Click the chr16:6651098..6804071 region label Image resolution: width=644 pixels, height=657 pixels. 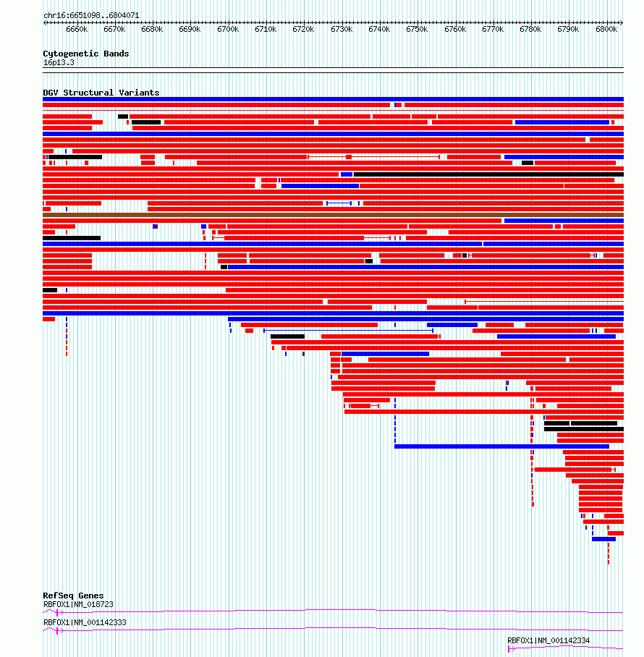[91, 15]
